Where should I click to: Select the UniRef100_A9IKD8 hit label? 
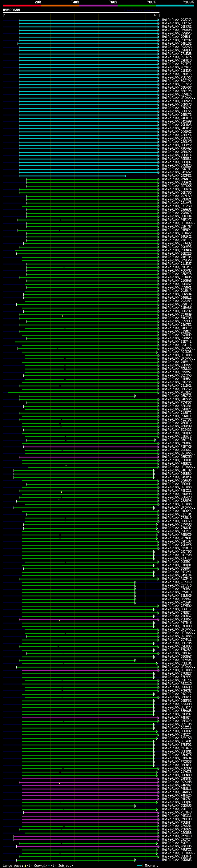(x=177, y=352)
